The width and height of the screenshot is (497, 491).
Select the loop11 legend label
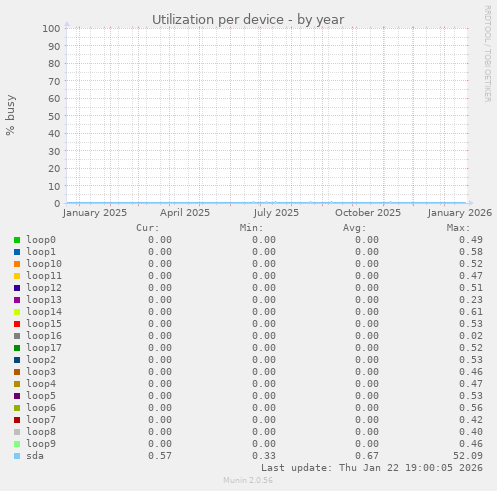tap(44, 276)
